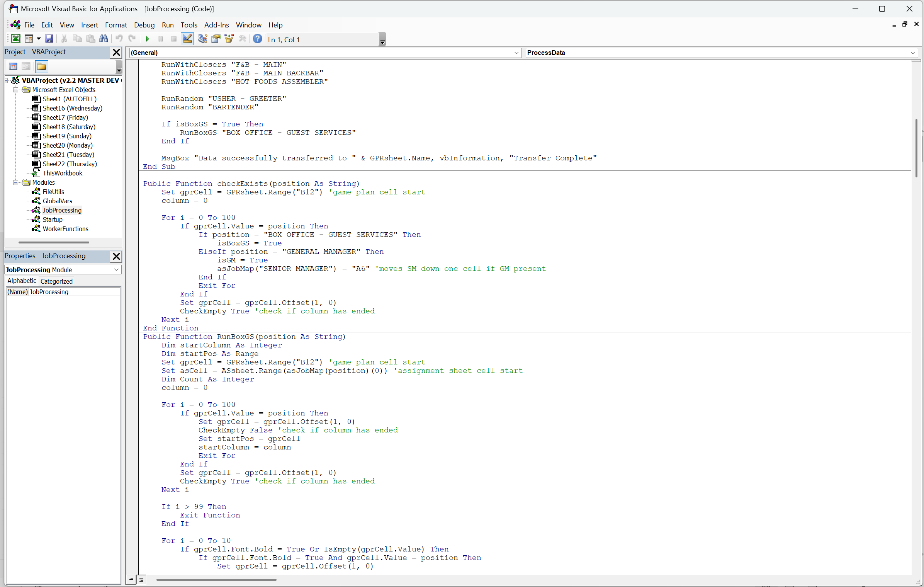Save the project with the floppy disk icon
This screenshot has width=924, height=587.
(x=49, y=39)
